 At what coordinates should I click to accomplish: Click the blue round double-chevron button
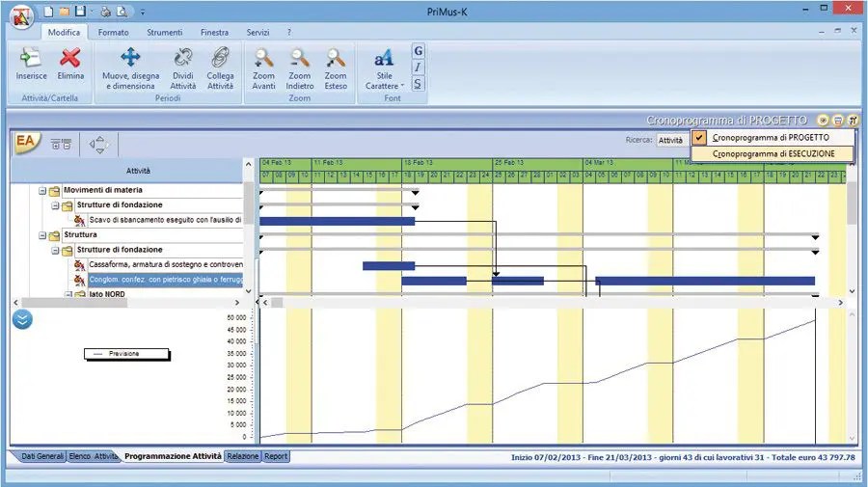click(22, 319)
